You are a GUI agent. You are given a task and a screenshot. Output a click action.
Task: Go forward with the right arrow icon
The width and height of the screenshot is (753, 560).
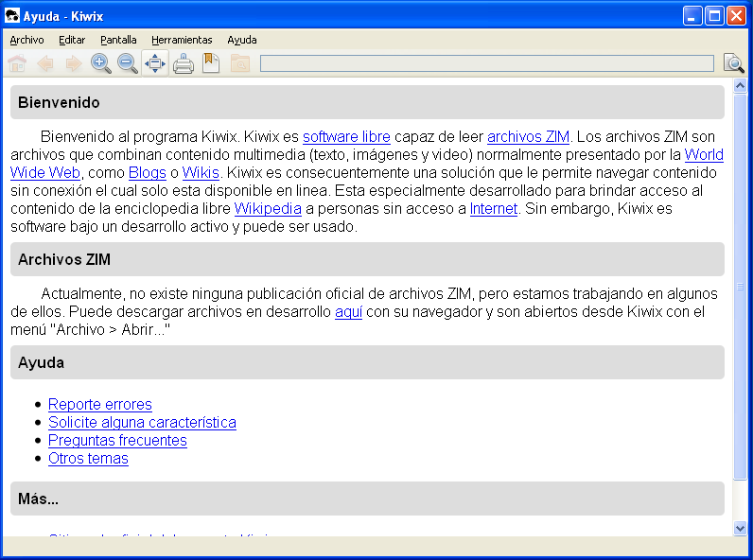[73, 63]
